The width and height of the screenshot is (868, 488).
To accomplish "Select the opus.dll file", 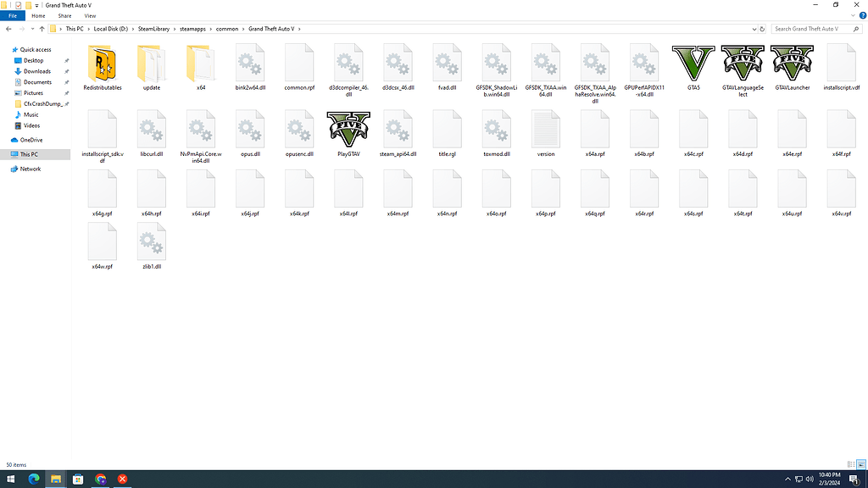I will pyautogui.click(x=250, y=133).
